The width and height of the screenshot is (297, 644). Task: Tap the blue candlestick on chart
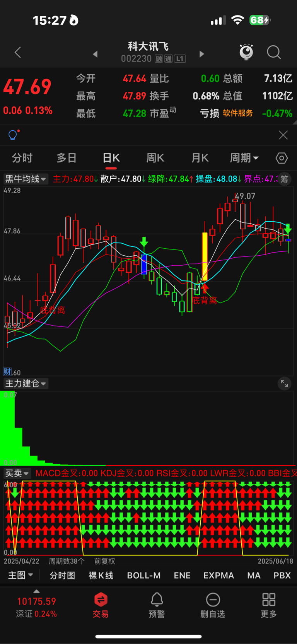click(144, 264)
